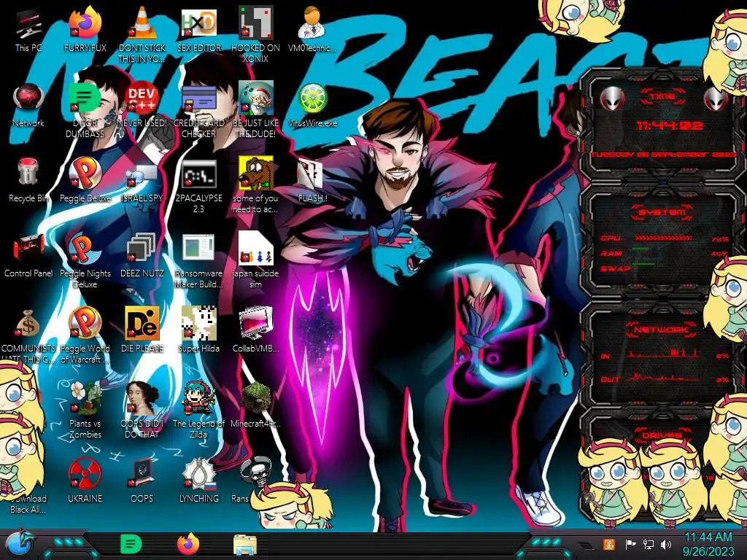Open the taskbar clock 11:44 AM

(708, 537)
